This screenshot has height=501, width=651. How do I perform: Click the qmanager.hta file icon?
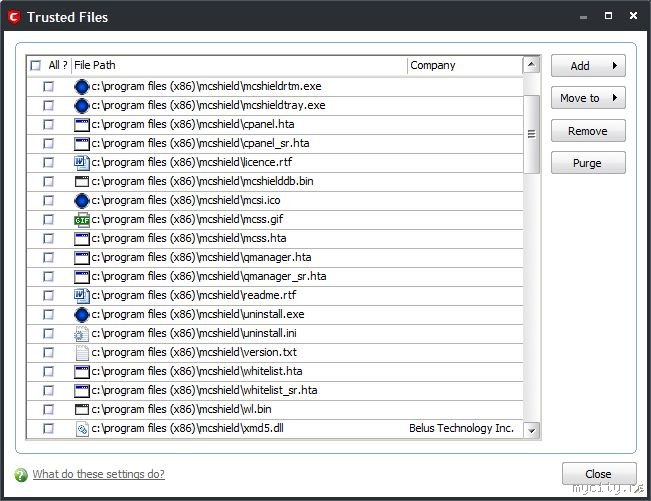82,258
